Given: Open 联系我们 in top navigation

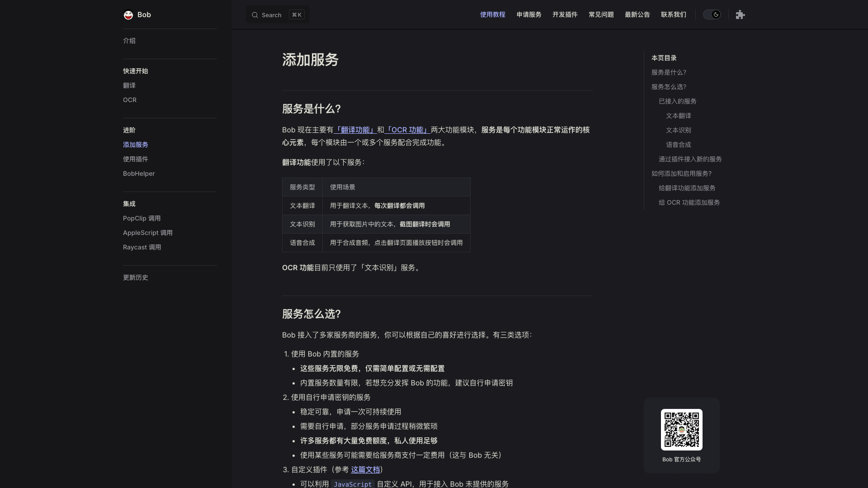Looking at the screenshot, I should click(x=674, y=14).
